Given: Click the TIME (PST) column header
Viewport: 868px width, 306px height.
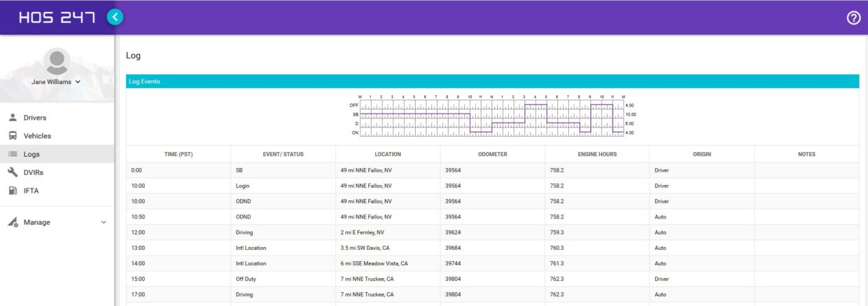Looking at the screenshot, I should click(x=178, y=154).
